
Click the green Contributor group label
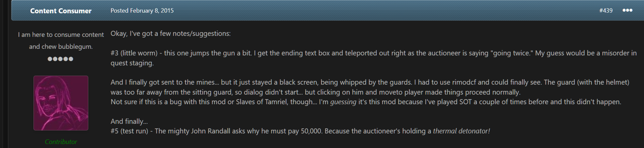61,142
